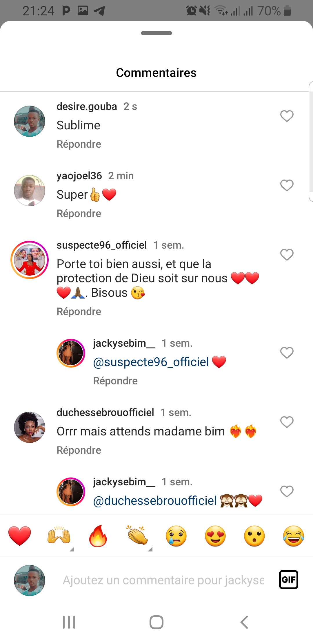Like desire.gouba's "Sublime" comment
The width and height of the screenshot is (313, 644).
(x=287, y=116)
